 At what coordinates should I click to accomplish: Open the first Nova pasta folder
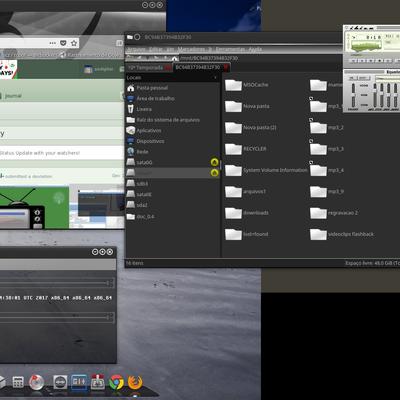tap(247, 106)
